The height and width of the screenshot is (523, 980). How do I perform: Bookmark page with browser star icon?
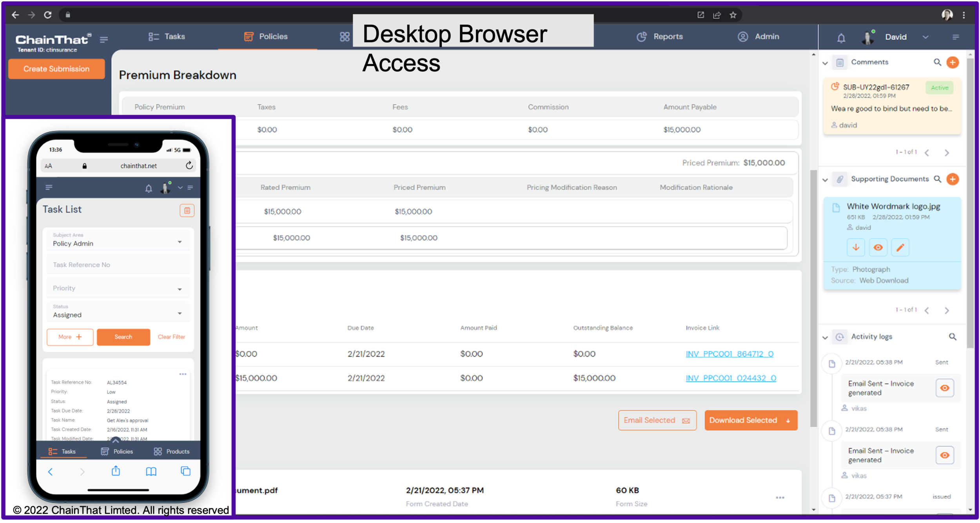(x=733, y=15)
